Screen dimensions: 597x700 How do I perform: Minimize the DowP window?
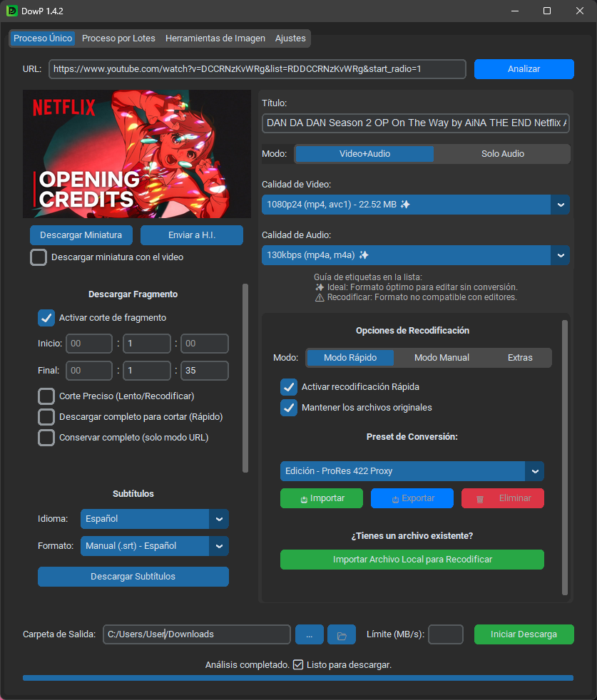(x=515, y=11)
